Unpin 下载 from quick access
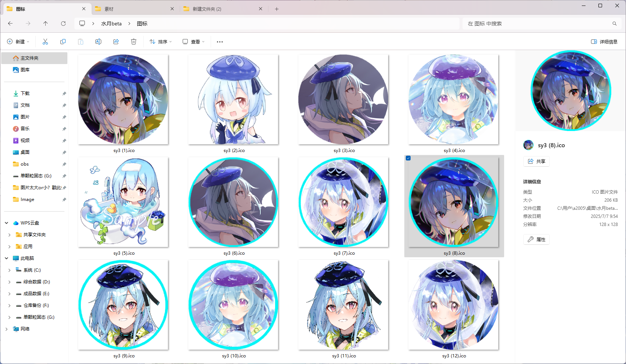The width and height of the screenshot is (626, 364). tap(64, 93)
